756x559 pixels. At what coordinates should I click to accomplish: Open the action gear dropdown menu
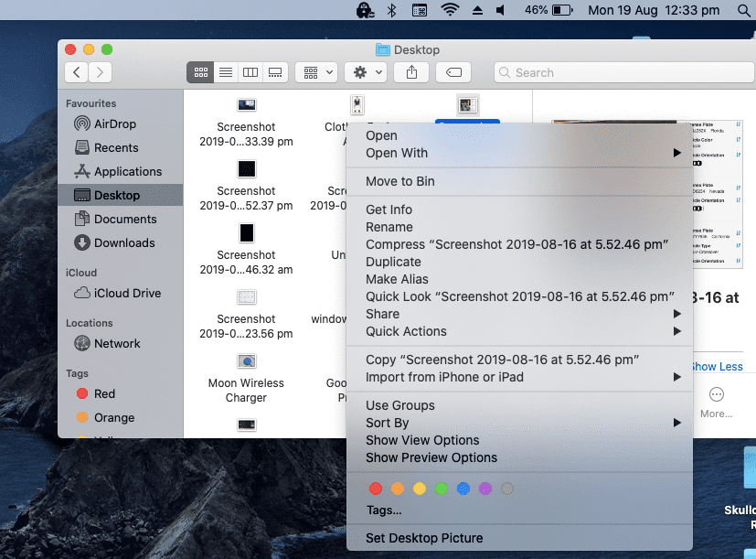click(361, 72)
